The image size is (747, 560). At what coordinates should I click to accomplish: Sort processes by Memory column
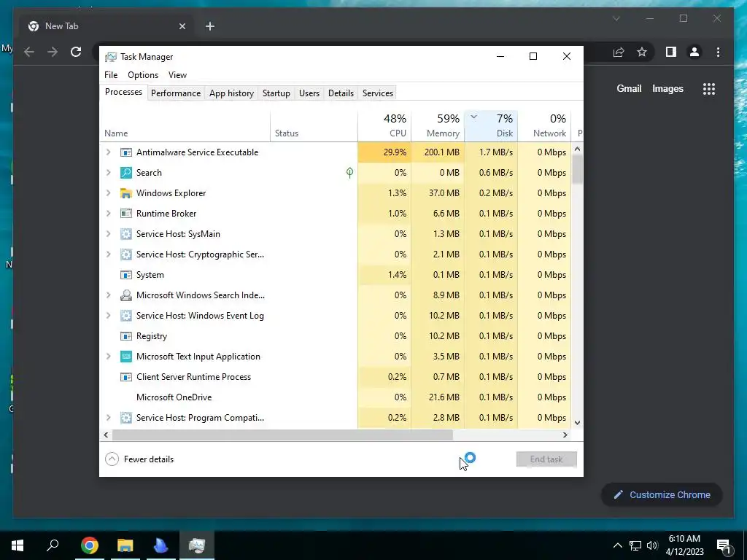tap(438, 126)
